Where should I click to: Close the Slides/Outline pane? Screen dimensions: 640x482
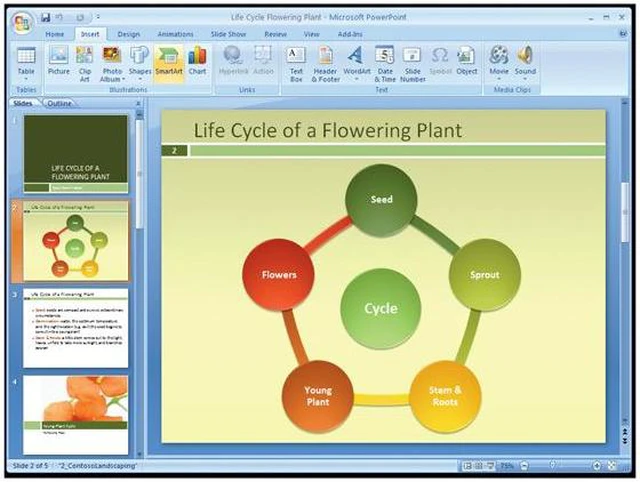point(138,103)
